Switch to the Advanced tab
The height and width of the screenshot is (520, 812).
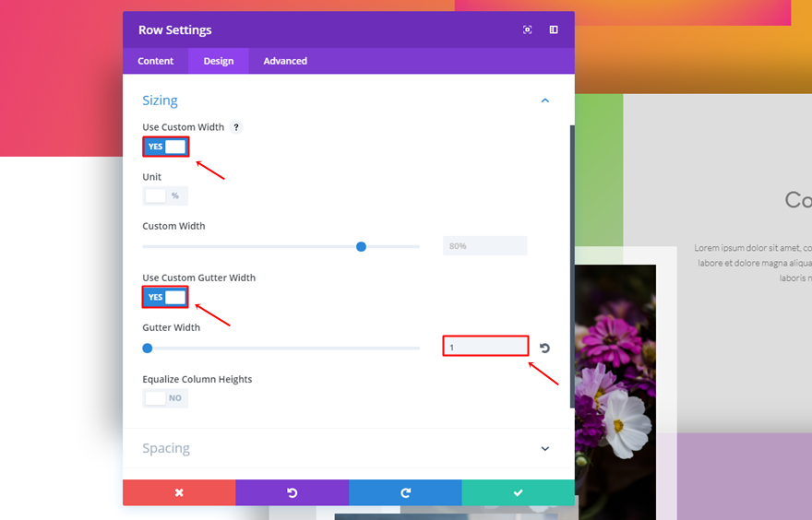tap(285, 61)
